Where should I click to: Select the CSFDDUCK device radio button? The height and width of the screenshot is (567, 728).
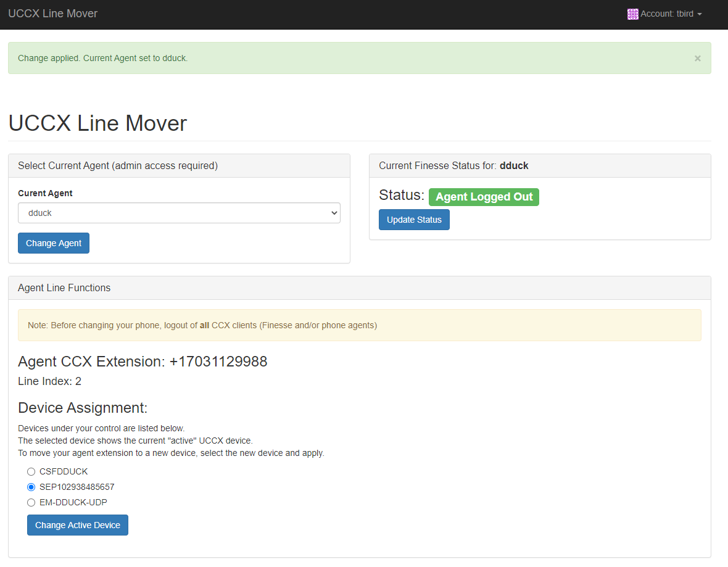click(x=31, y=472)
